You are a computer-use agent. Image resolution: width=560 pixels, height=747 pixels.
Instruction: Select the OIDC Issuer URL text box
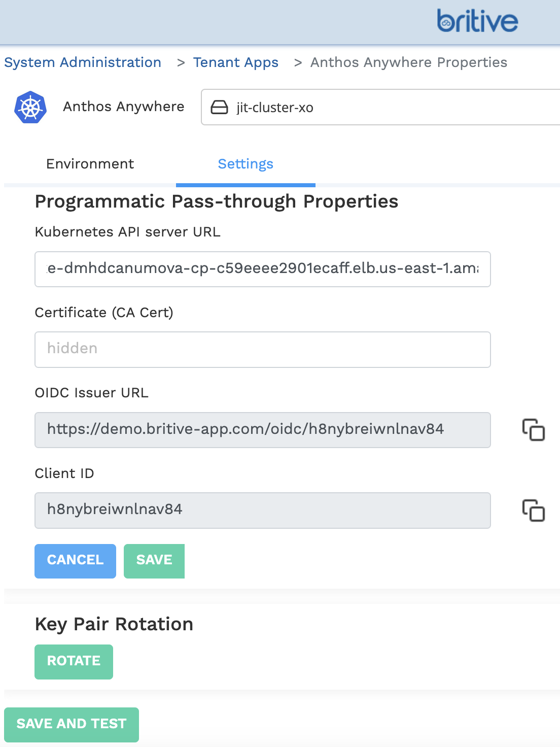click(262, 430)
